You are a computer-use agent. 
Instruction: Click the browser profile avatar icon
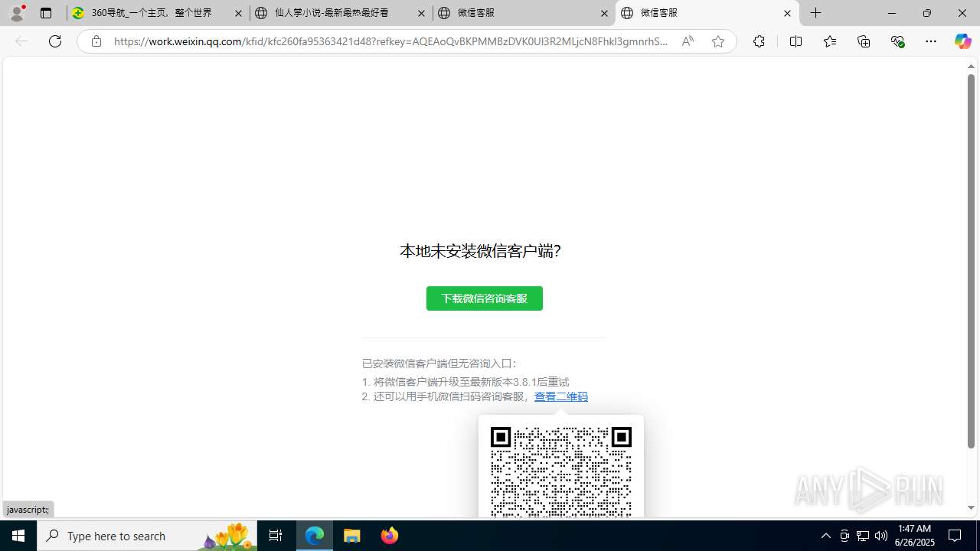[17, 13]
